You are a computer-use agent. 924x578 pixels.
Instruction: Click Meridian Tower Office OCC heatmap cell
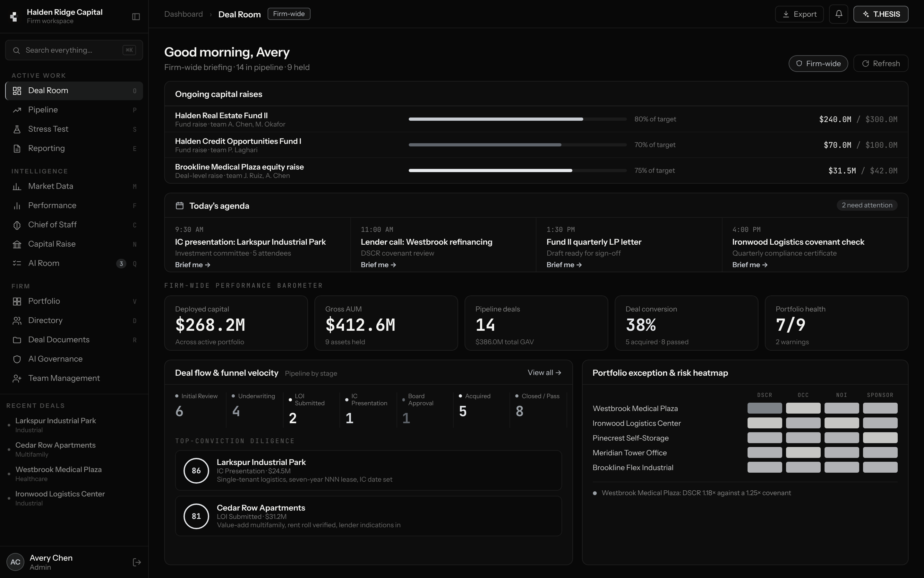click(x=803, y=453)
